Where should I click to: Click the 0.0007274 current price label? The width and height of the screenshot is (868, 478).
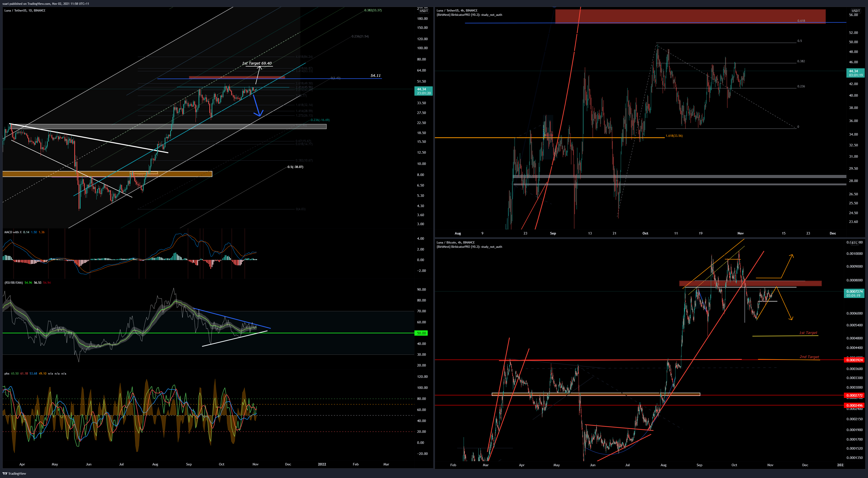854,293
